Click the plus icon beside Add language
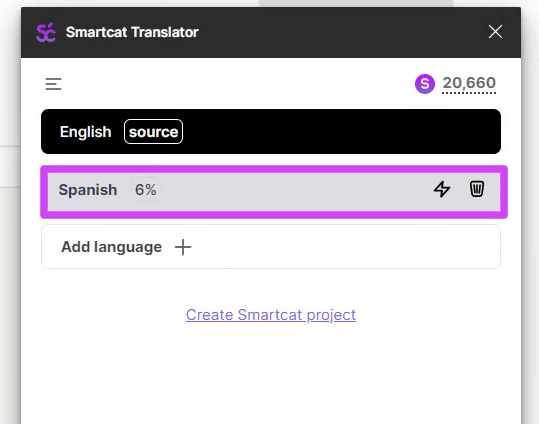Viewport: 539px width, 424px height. pos(183,247)
